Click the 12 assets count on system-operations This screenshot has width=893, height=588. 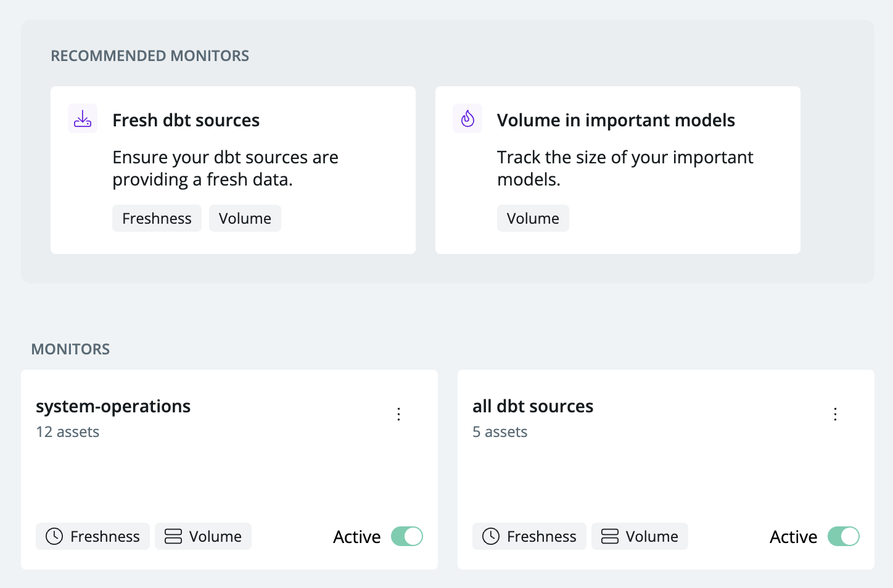68,432
